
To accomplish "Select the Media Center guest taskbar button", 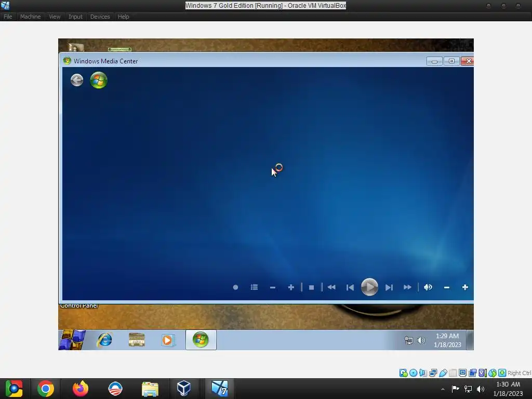I will 201,340.
